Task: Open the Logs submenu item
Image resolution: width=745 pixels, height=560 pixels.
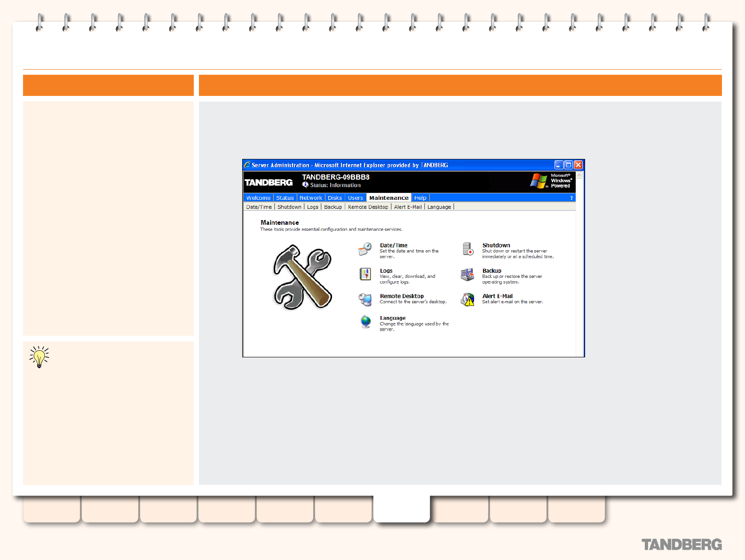Action: pos(313,207)
